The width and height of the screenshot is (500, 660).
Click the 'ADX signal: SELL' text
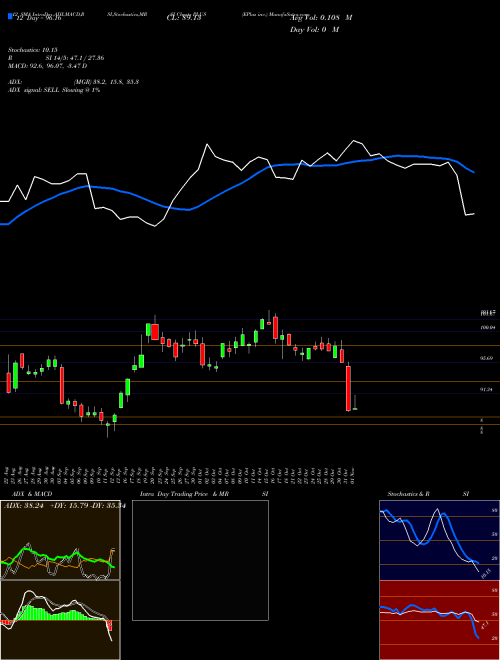tap(34, 90)
